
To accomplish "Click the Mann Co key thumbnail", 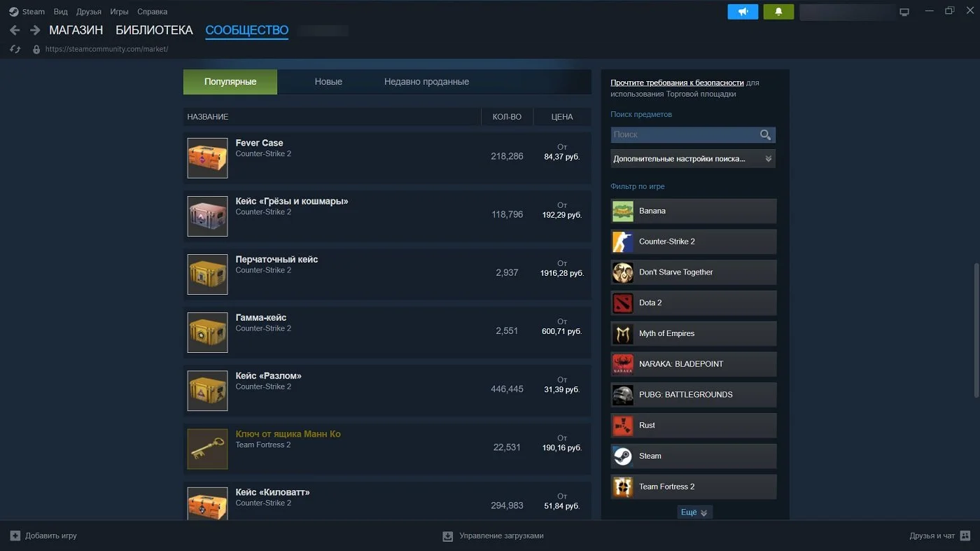I will 207,449.
